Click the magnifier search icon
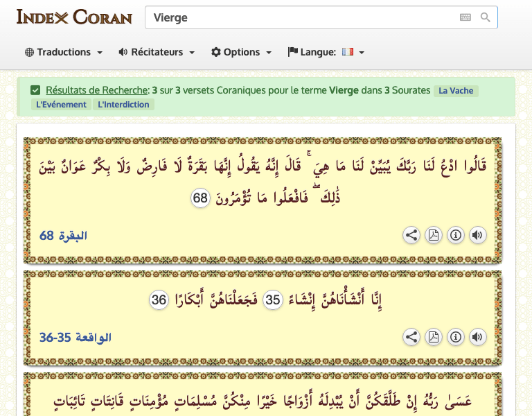This screenshot has width=532, height=416. coord(485,17)
